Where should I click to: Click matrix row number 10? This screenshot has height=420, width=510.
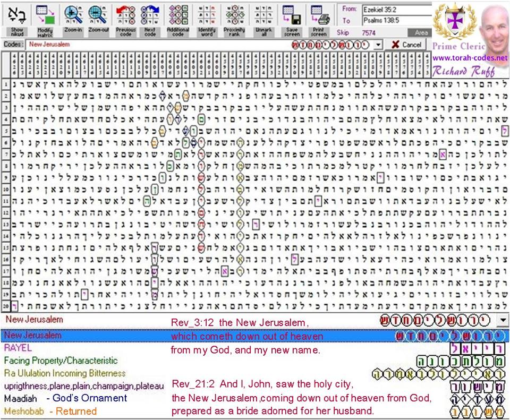pyautogui.click(x=6, y=189)
